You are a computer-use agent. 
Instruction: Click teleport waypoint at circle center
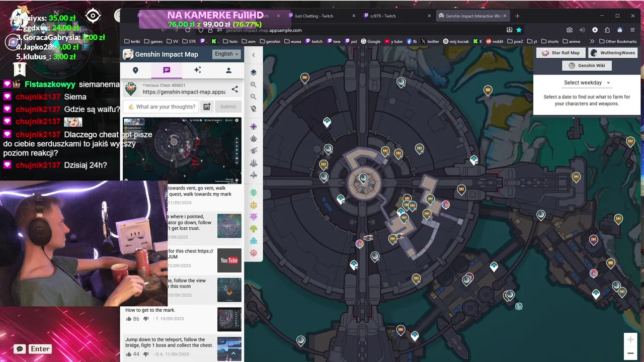(364, 177)
